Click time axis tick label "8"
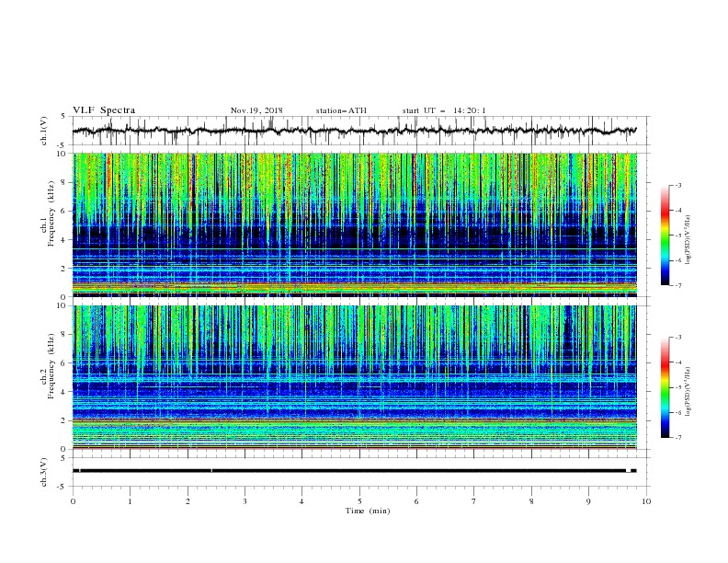The height and width of the screenshot is (563, 728). (531, 501)
